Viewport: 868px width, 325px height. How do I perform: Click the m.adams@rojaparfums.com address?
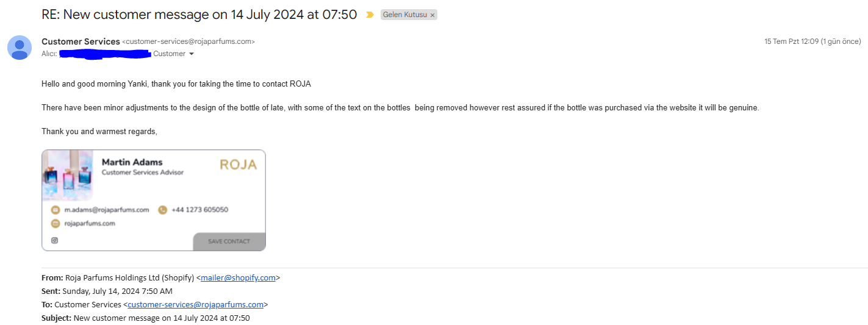coord(107,210)
